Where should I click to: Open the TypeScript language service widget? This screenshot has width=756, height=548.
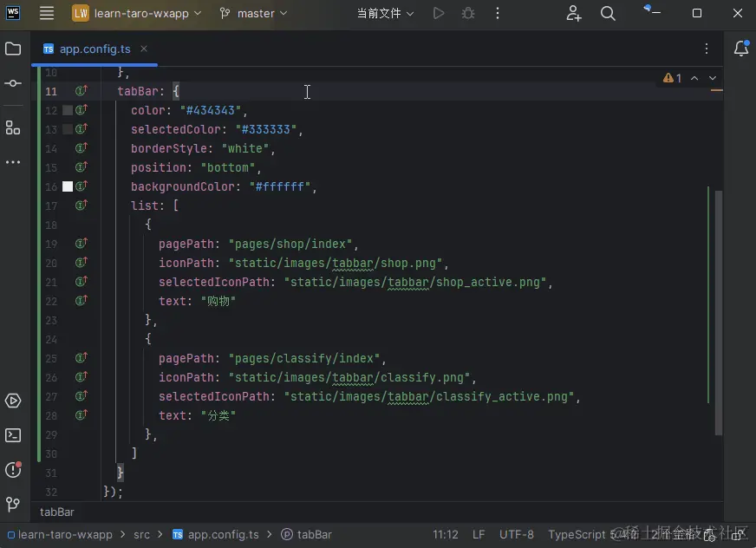[x=592, y=534]
